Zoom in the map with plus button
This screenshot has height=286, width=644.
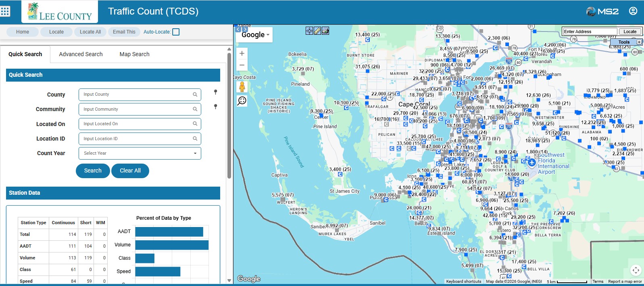(x=242, y=53)
